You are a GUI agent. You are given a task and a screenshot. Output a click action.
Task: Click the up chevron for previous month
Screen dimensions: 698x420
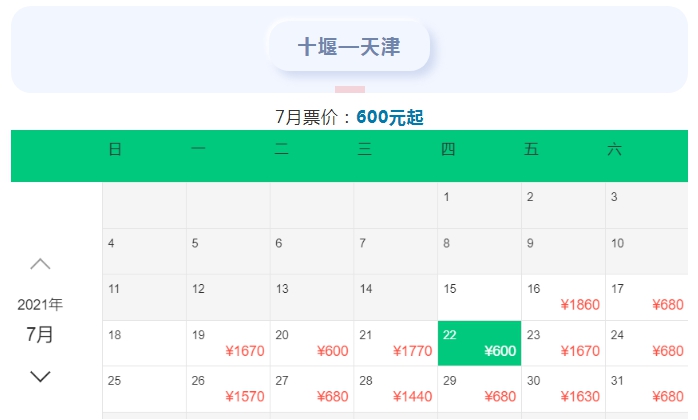[x=40, y=264]
